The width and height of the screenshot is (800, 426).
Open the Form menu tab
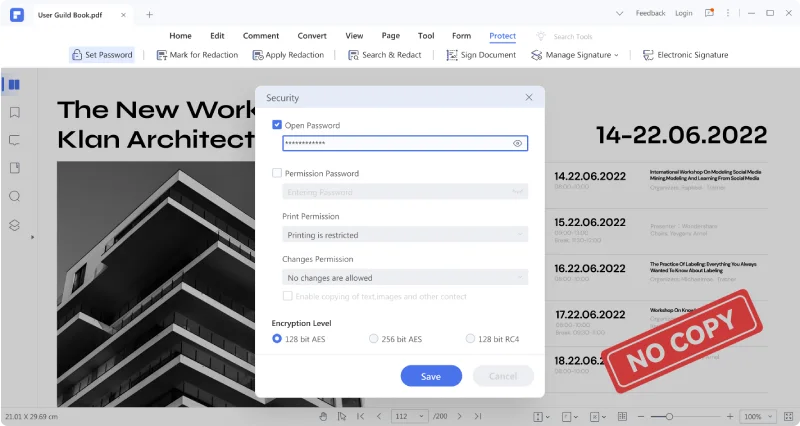[x=462, y=36]
